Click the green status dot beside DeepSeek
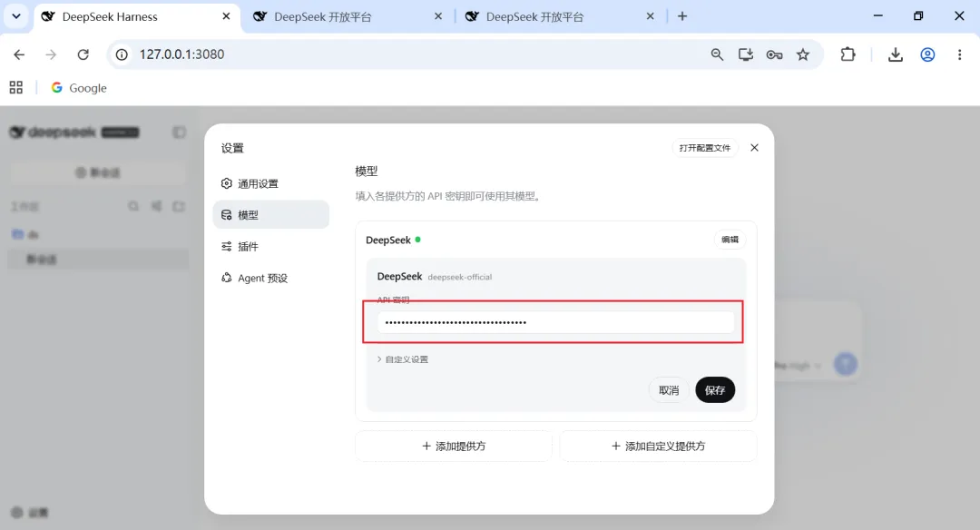This screenshot has width=980, height=530. tap(417, 240)
